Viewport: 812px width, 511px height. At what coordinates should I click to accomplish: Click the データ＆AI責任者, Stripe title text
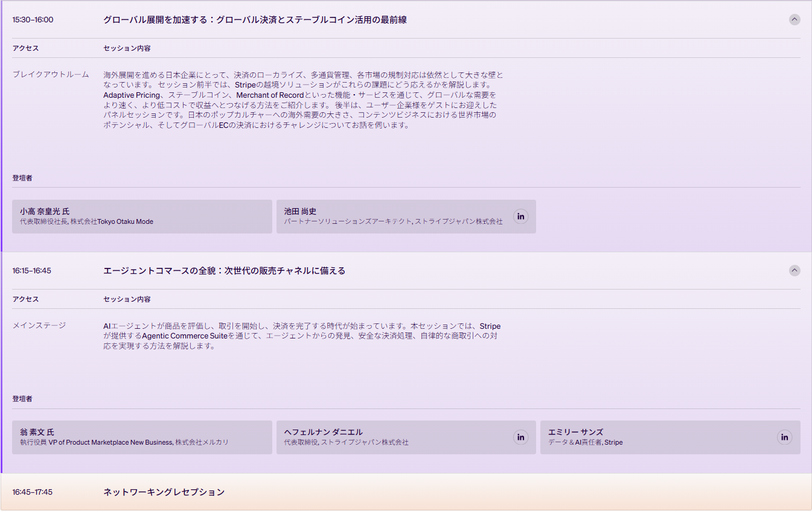click(585, 442)
